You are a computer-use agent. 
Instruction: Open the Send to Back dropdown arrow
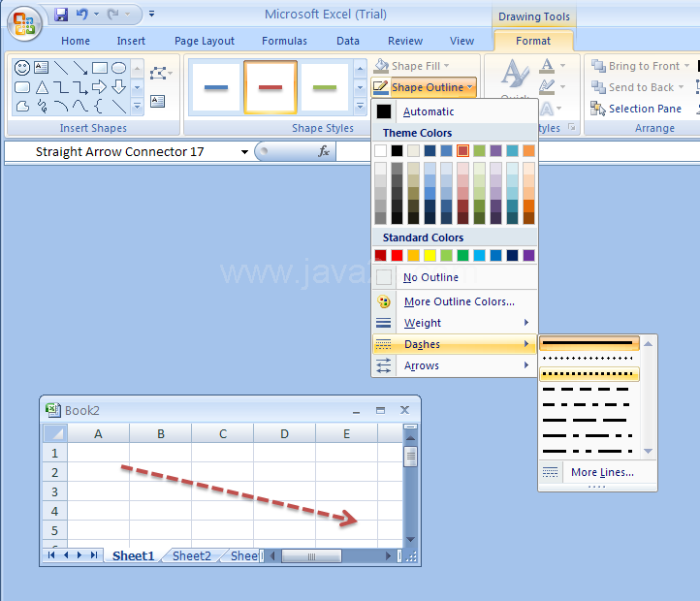(x=681, y=87)
